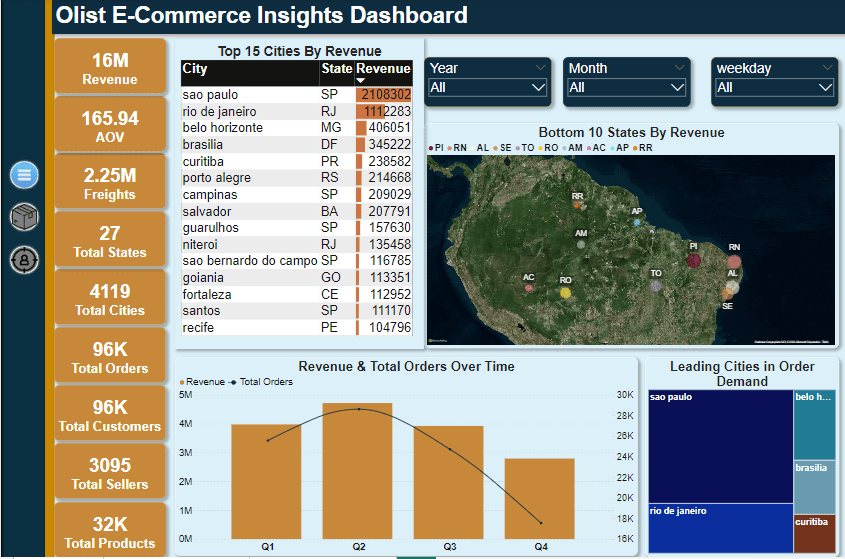
Task: Select the 2.25M Freights card
Action: tap(110, 182)
